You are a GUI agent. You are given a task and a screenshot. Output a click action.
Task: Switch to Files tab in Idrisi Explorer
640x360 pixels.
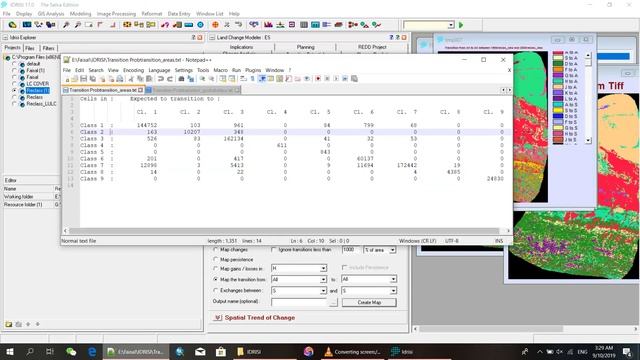tap(30, 48)
